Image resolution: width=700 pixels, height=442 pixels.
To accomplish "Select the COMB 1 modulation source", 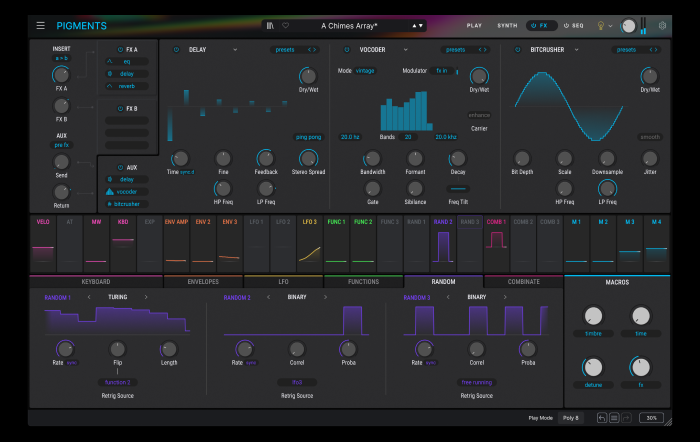I will 496,244.
